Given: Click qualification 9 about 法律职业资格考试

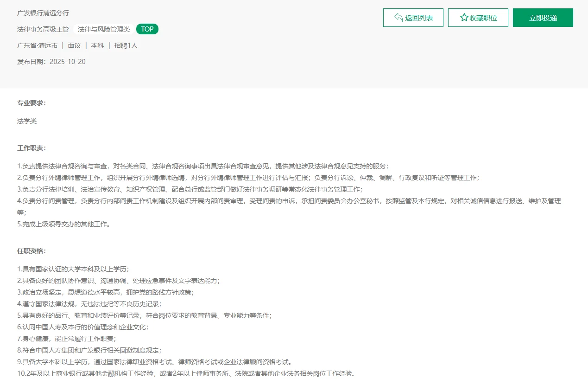Looking at the screenshot, I should tap(154, 362).
